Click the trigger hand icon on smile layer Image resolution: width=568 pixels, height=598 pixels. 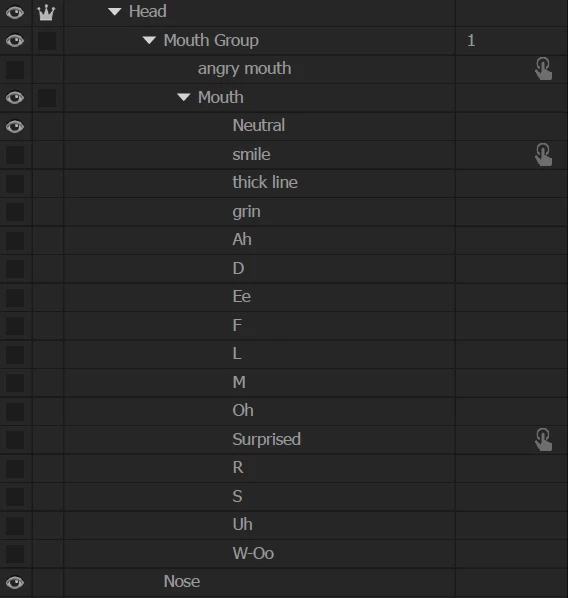tap(543, 154)
